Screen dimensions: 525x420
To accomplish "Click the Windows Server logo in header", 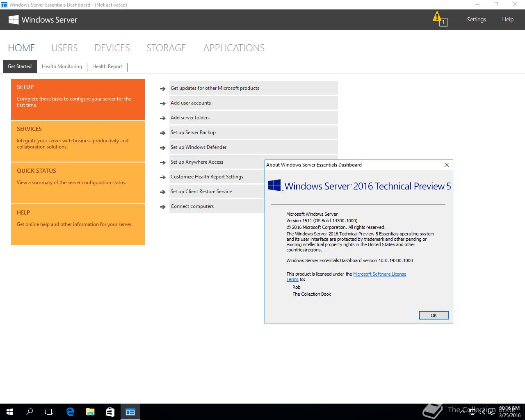I will [43, 20].
